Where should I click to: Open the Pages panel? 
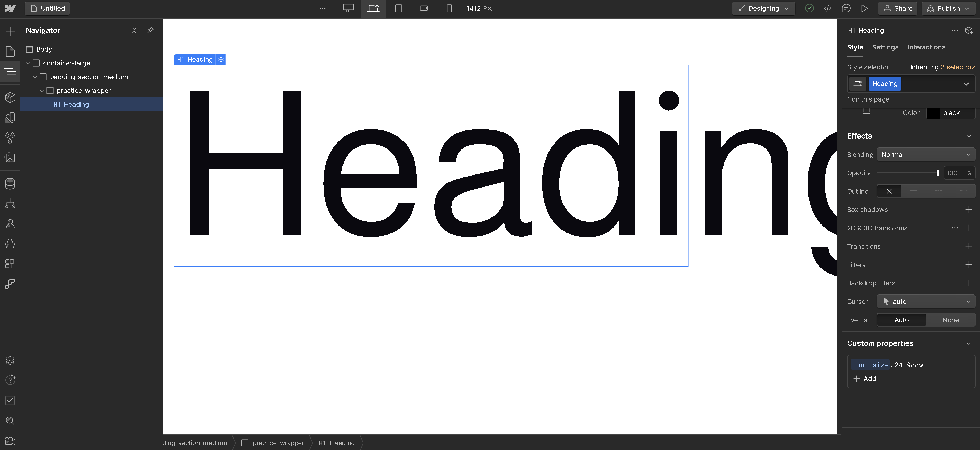(x=10, y=51)
